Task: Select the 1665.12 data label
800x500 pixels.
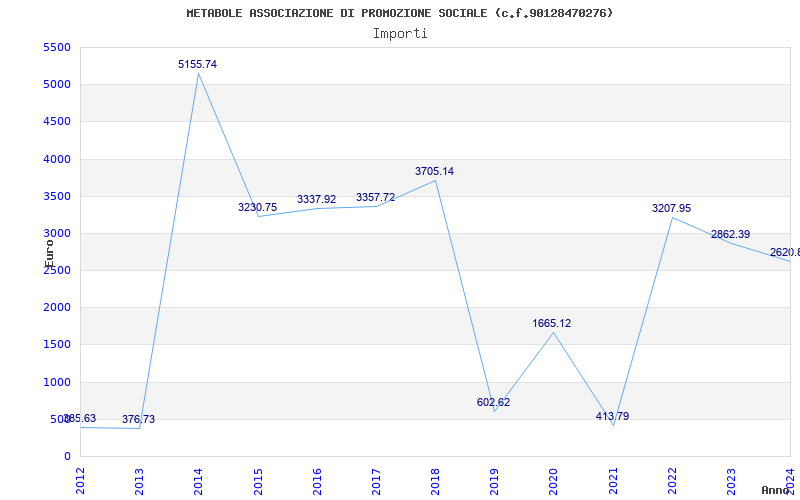Action: (552, 323)
